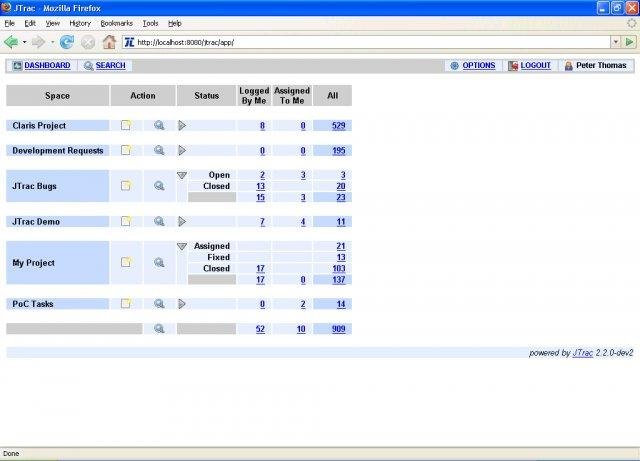Open all 529 items of Claris Project
This screenshot has width=640, height=461.
(x=338, y=126)
